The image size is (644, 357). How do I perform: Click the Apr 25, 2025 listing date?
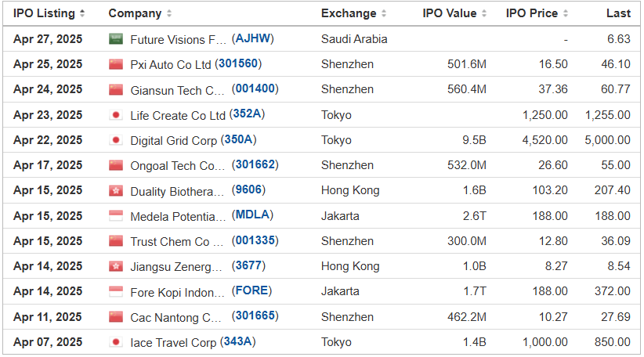(x=48, y=64)
